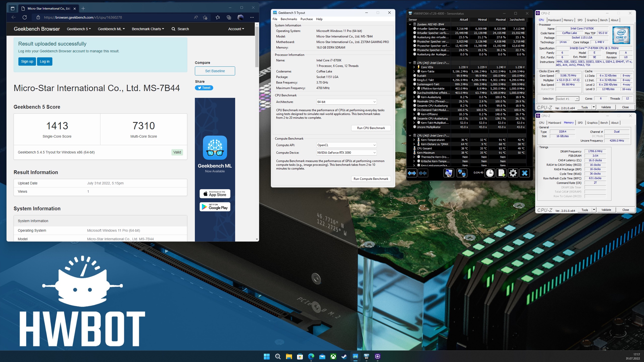The width and height of the screenshot is (644, 362).
Task: Click Log in button
Action: [45, 61]
